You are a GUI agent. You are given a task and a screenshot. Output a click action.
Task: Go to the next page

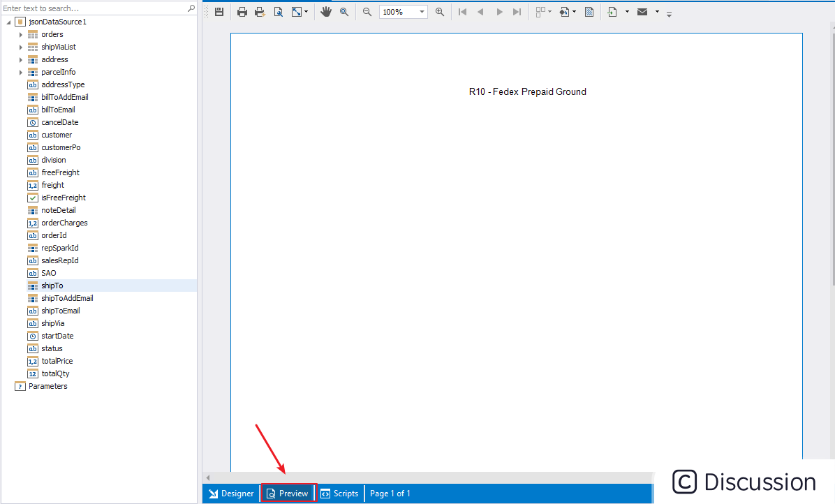coord(499,12)
